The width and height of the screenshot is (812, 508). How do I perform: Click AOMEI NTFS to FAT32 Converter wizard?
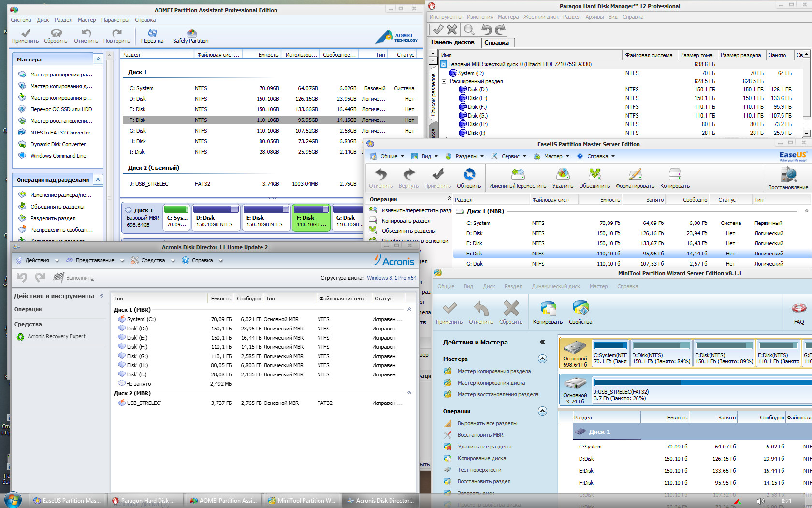point(60,133)
